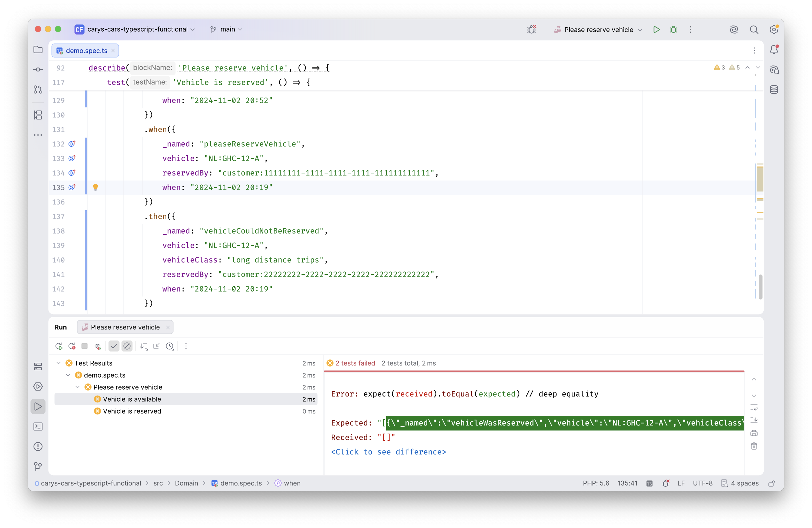Collapse the Test Results tree node
Viewport: 812px width, 528px height.
tap(58, 363)
